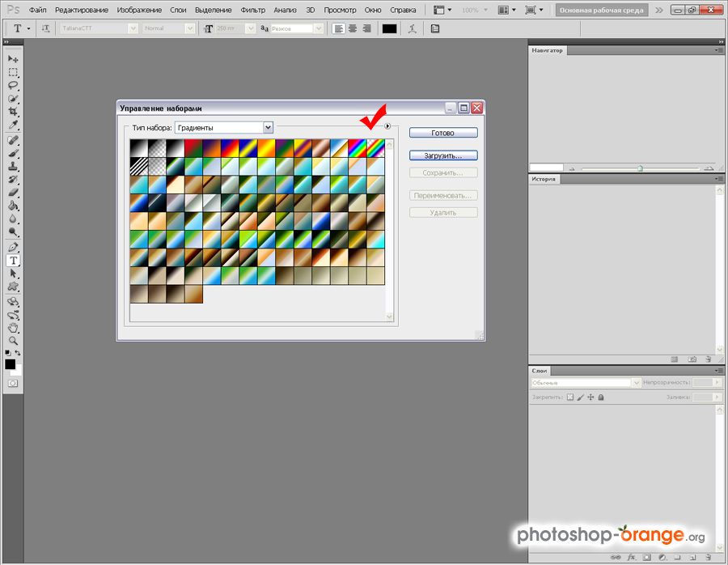This screenshot has height=565, width=728.
Task: Open the Изображение menu
Action: click(139, 10)
